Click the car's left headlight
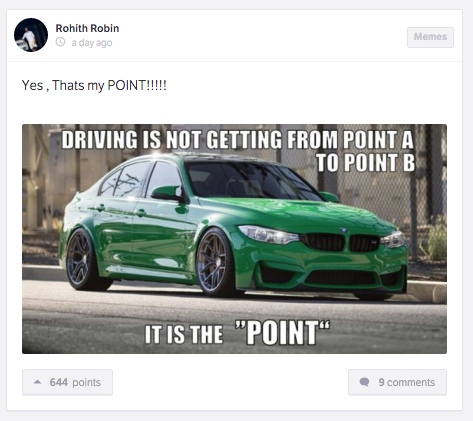Screen dimensions: 473x421 click(x=269, y=234)
